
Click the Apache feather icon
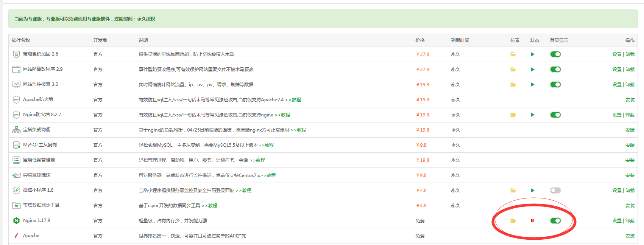pos(16,236)
